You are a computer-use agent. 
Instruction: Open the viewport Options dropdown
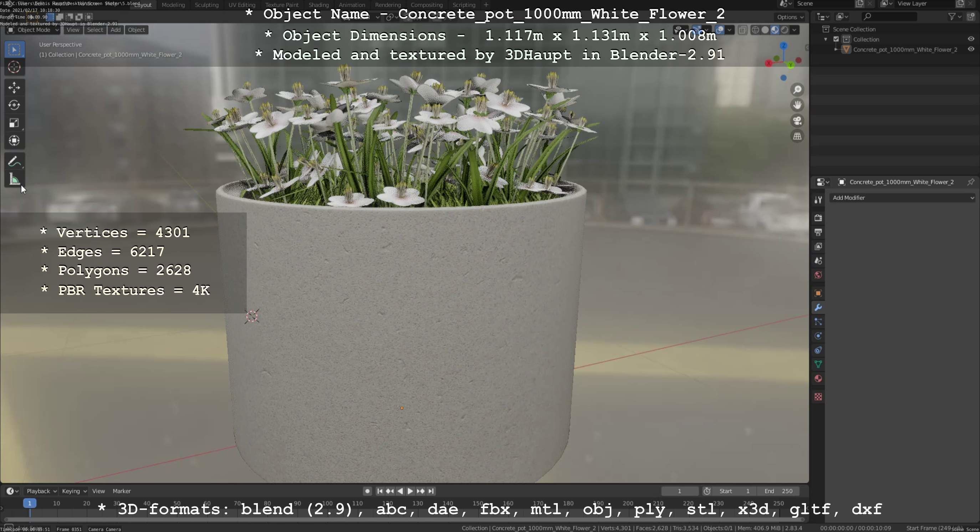tap(790, 17)
